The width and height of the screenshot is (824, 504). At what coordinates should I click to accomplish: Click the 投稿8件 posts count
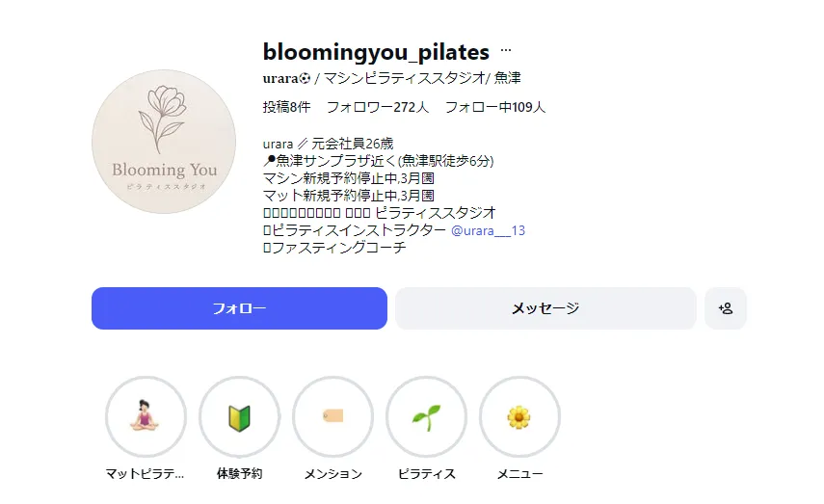pos(286,107)
